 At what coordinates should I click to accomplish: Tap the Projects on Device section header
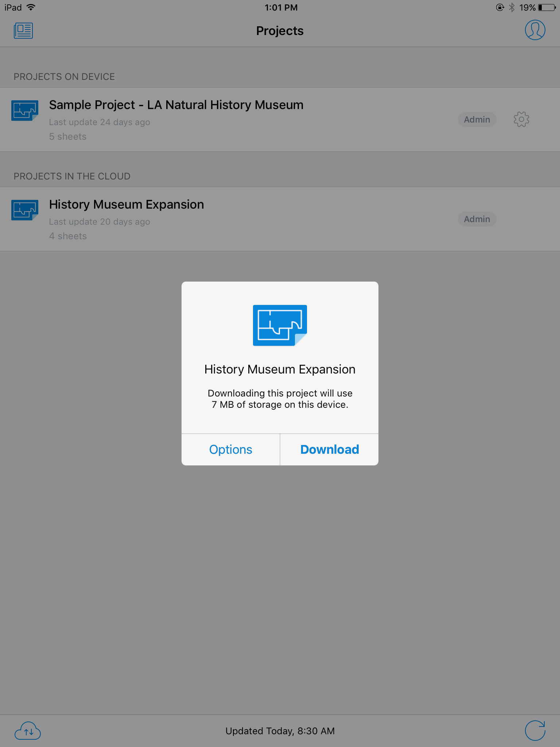point(64,77)
